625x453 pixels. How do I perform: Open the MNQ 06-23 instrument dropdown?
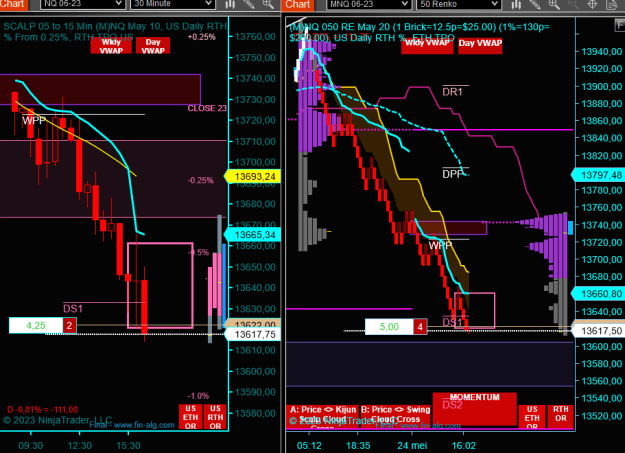click(369, 4)
